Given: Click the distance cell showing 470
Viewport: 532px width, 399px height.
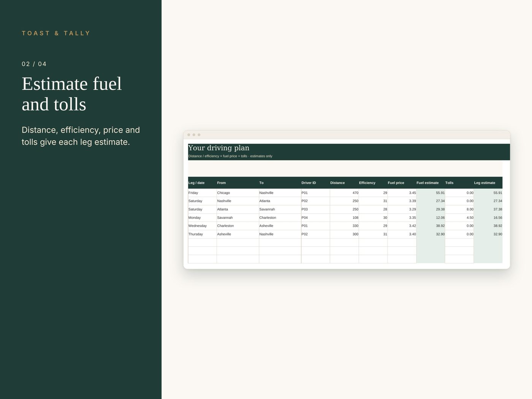Looking at the screenshot, I should pyautogui.click(x=344, y=193).
